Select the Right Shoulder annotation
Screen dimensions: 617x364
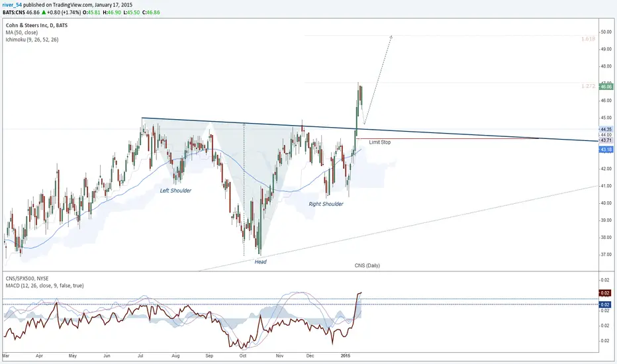(326, 204)
